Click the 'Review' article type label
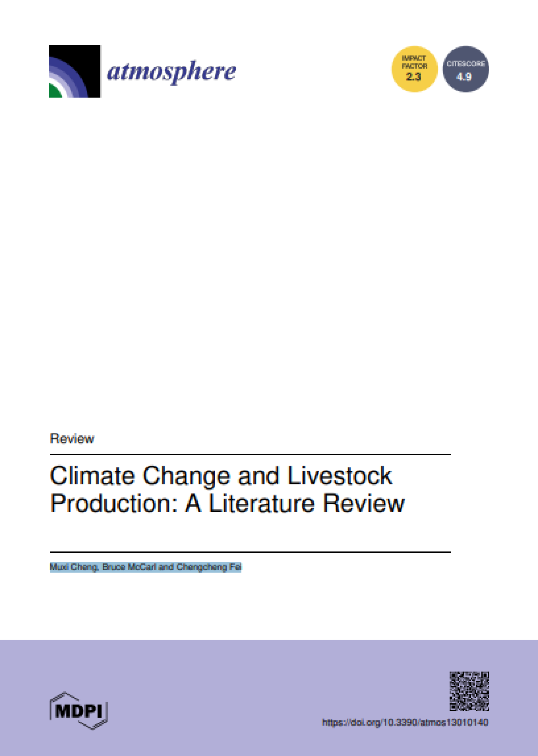 [72, 439]
